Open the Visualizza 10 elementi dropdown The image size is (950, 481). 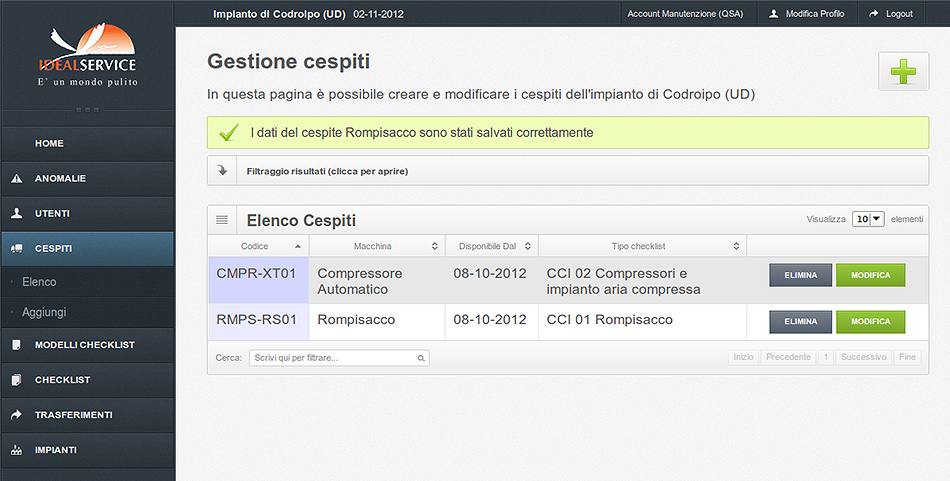[x=868, y=219]
